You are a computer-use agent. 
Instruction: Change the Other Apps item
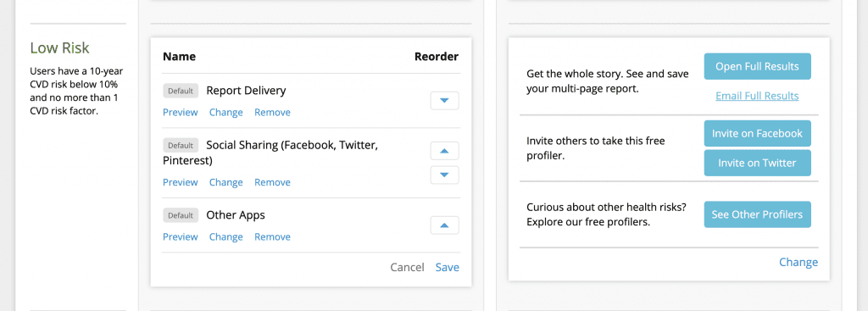tap(225, 236)
